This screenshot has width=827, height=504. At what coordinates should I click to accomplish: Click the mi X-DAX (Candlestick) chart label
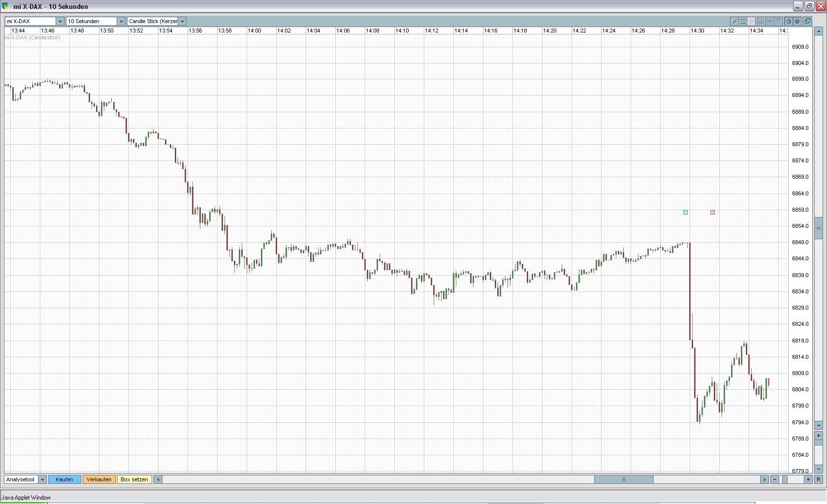32,37
